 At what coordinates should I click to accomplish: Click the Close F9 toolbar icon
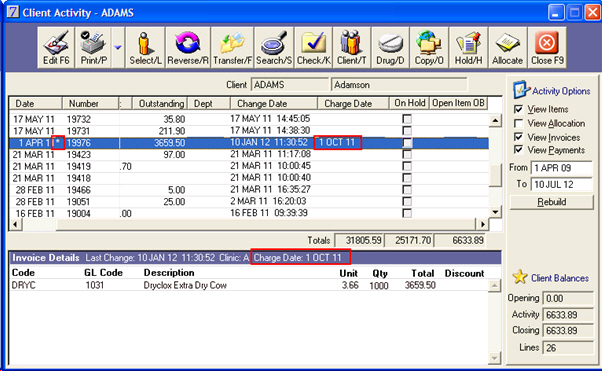coord(547,48)
